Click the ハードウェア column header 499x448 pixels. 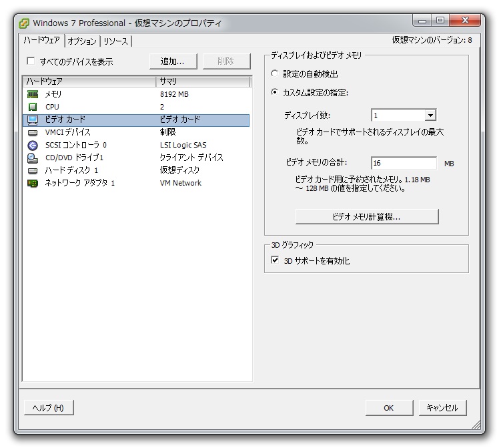[x=89, y=81]
